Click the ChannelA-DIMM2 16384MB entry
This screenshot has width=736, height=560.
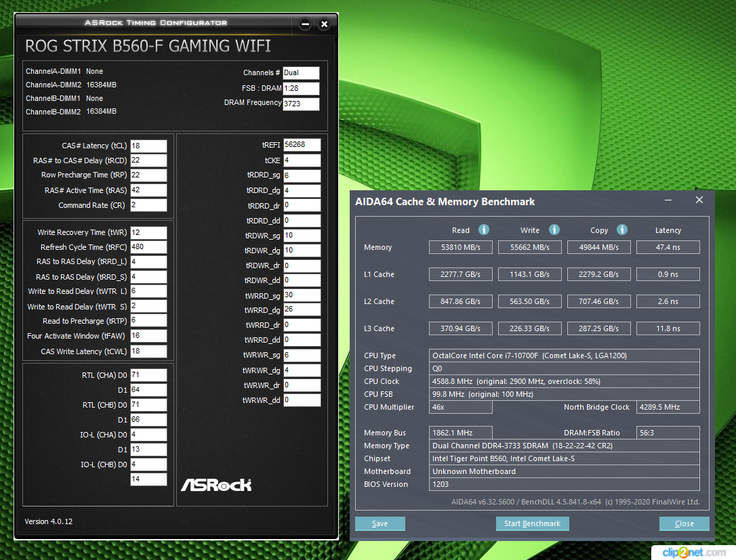coord(71,85)
